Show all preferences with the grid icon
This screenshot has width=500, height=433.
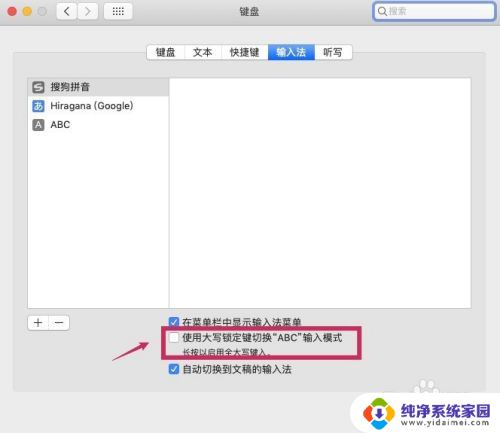tap(118, 12)
